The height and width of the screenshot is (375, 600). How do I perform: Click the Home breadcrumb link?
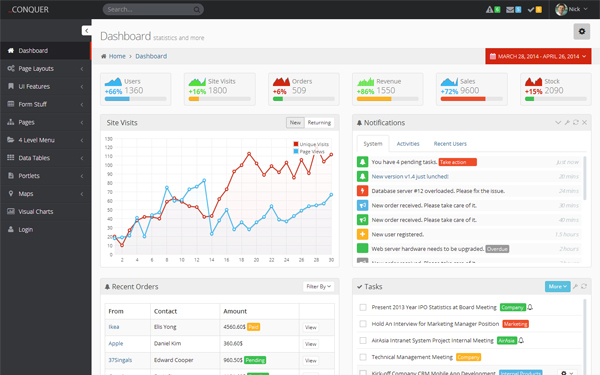tap(117, 56)
